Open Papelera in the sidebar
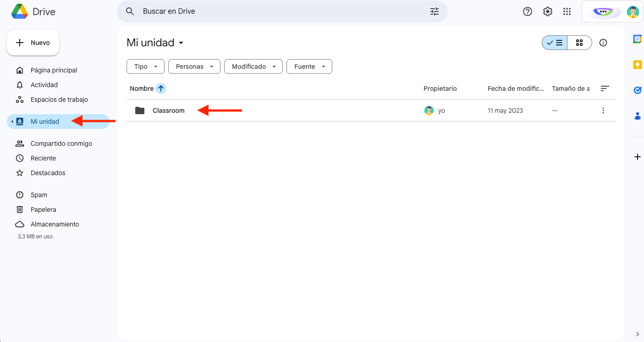The image size is (644, 342). [43, 210]
